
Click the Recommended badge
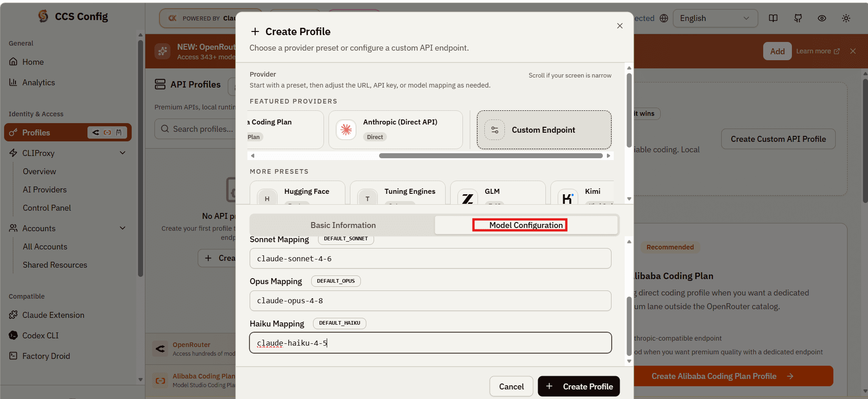(670, 247)
